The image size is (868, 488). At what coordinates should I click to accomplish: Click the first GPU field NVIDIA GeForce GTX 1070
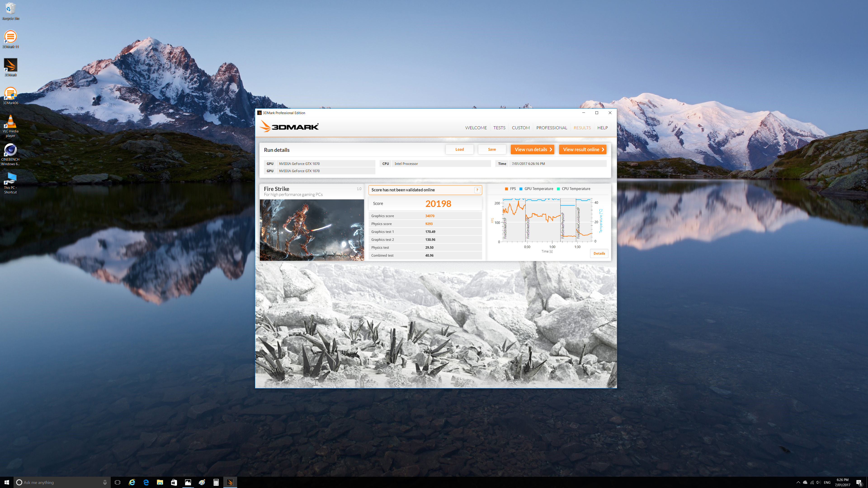pyautogui.click(x=325, y=164)
